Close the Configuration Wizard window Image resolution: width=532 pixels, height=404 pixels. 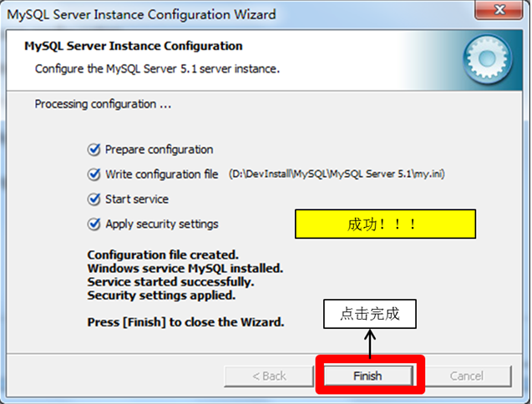coord(499,10)
